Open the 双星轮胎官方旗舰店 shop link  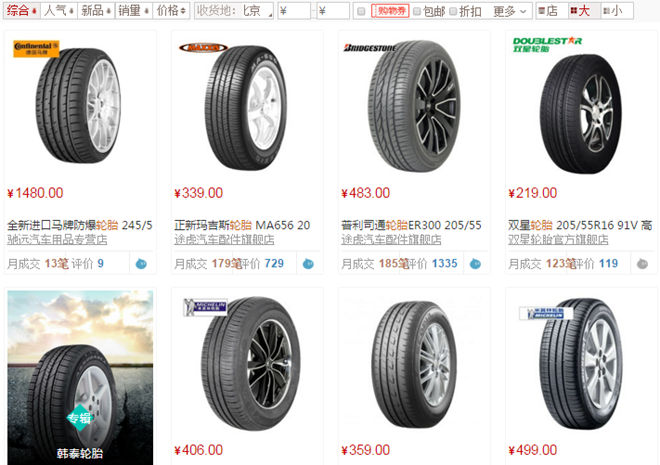pos(558,240)
